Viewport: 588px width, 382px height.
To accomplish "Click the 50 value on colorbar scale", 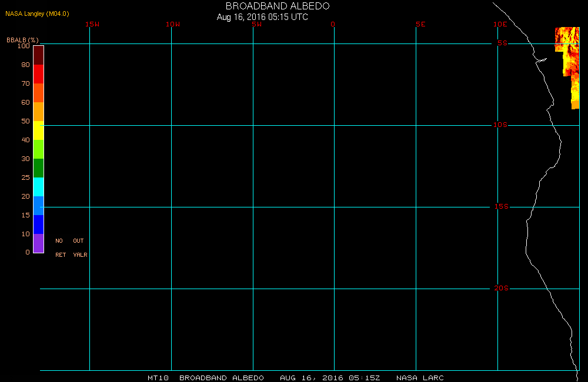I will coord(25,120).
